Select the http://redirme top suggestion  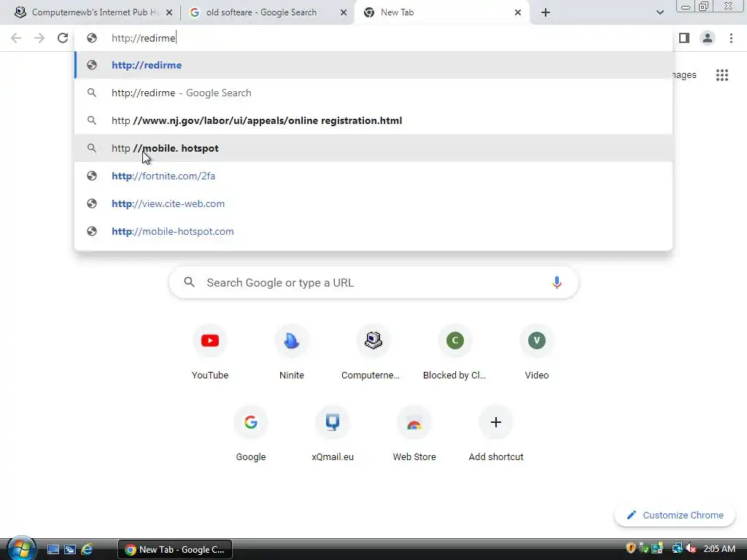(x=373, y=65)
